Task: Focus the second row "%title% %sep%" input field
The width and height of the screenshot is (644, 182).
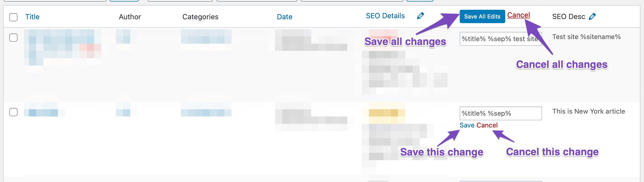Action: click(500, 113)
